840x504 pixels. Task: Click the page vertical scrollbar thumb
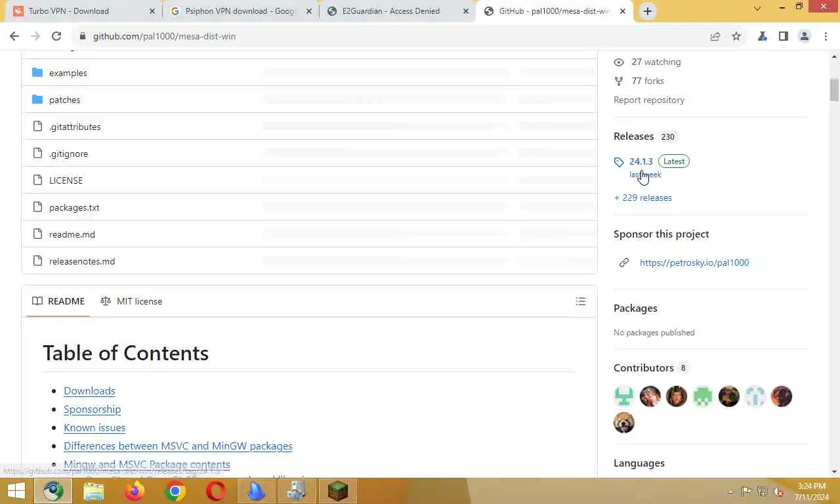tap(834, 89)
